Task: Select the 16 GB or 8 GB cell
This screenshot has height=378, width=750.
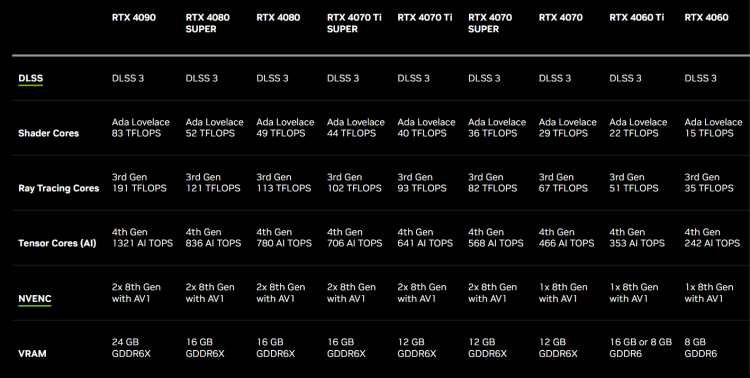Action: (640, 348)
